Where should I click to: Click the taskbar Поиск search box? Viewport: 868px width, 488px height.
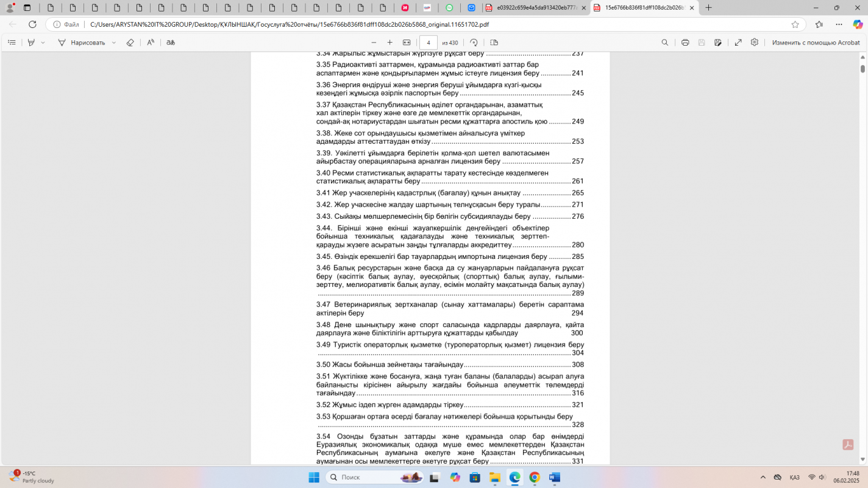coord(375,477)
